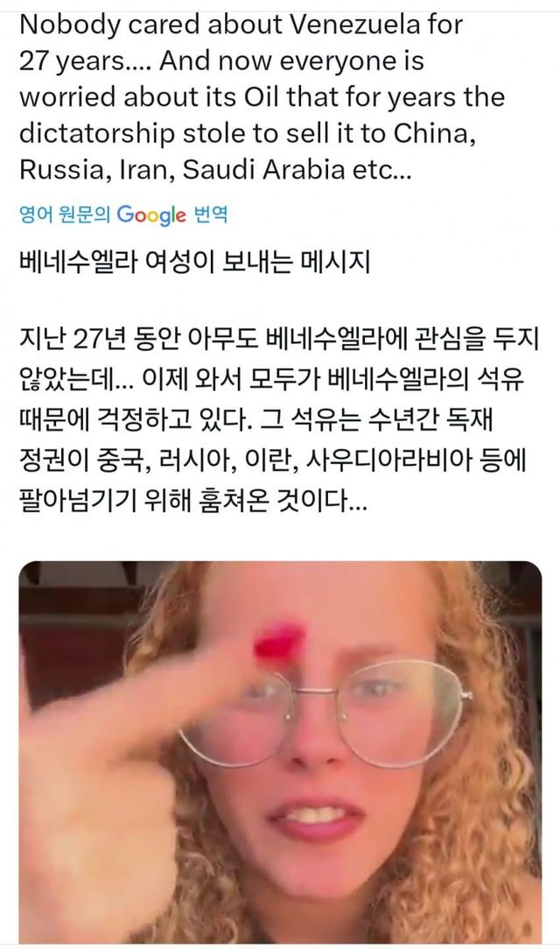Screen dimensions: 560x949
Task: Select the line 'Nobody cared about Venezuela for'
Action: coord(241,25)
